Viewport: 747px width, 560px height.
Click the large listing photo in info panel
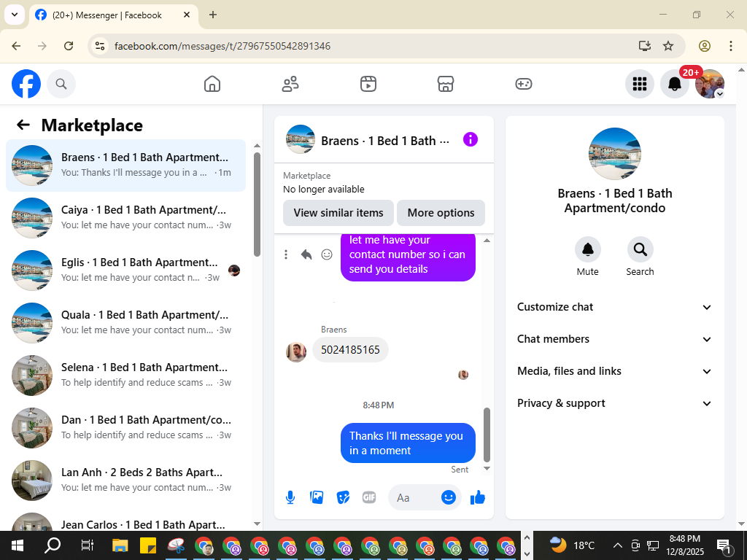pos(614,153)
